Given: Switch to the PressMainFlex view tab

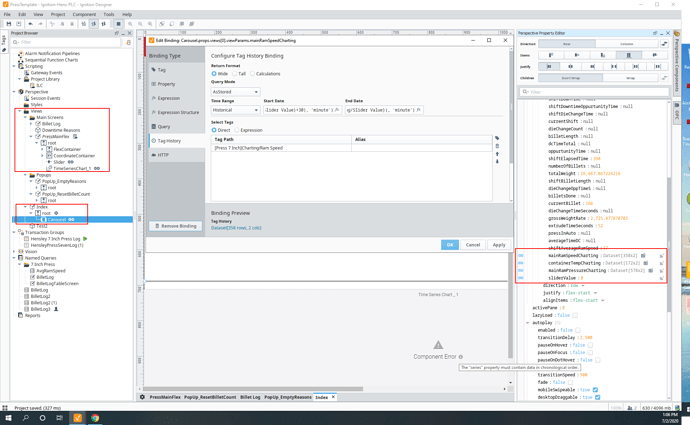Looking at the screenshot, I should point(165,397).
